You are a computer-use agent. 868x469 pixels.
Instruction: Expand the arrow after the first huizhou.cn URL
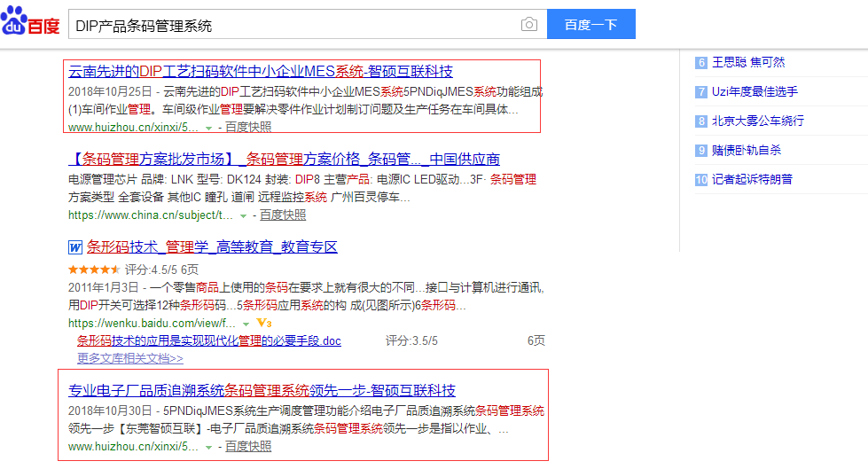tap(209, 128)
